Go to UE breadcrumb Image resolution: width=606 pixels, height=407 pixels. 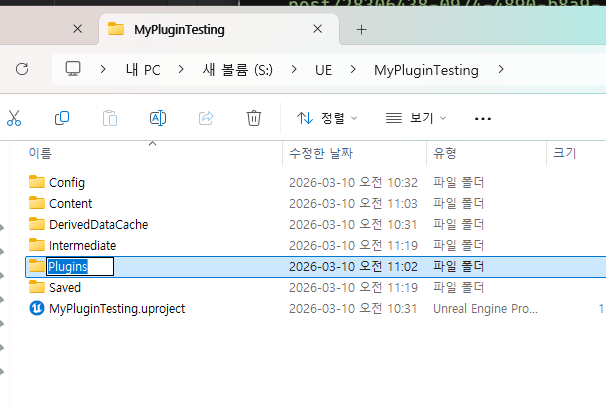tap(323, 70)
